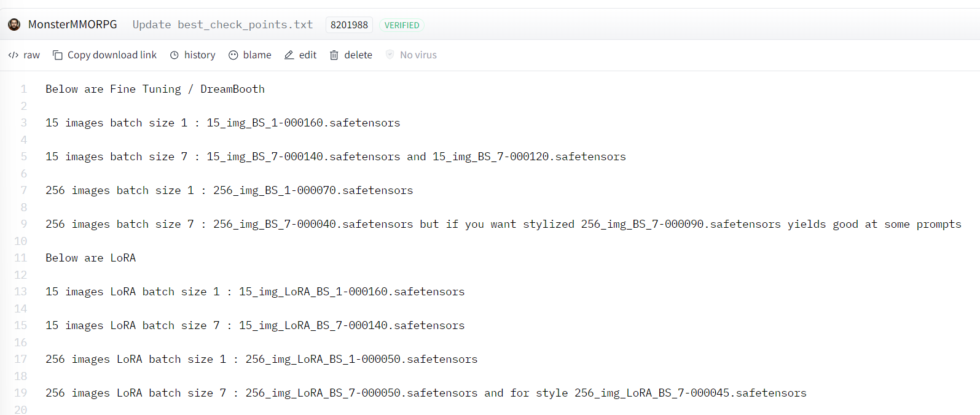
Task: Open commit hash 8201988
Action: point(349,25)
